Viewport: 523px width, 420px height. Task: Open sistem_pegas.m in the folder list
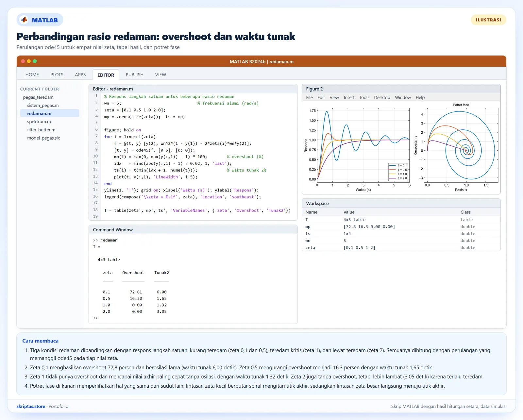(x=43, y=105)
